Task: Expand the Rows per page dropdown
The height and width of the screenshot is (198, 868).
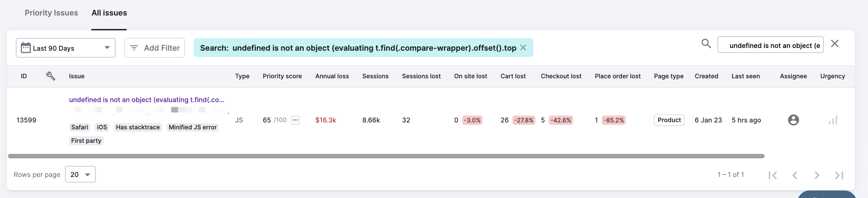Action: 80,175
